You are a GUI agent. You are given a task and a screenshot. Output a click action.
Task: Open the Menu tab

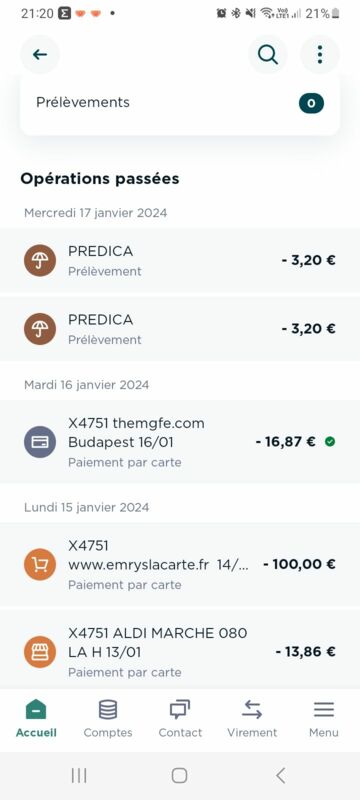point(324,719)
